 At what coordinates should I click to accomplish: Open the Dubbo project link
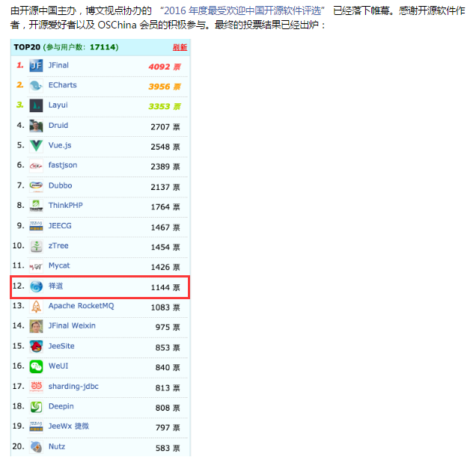[x=61, y=185]
